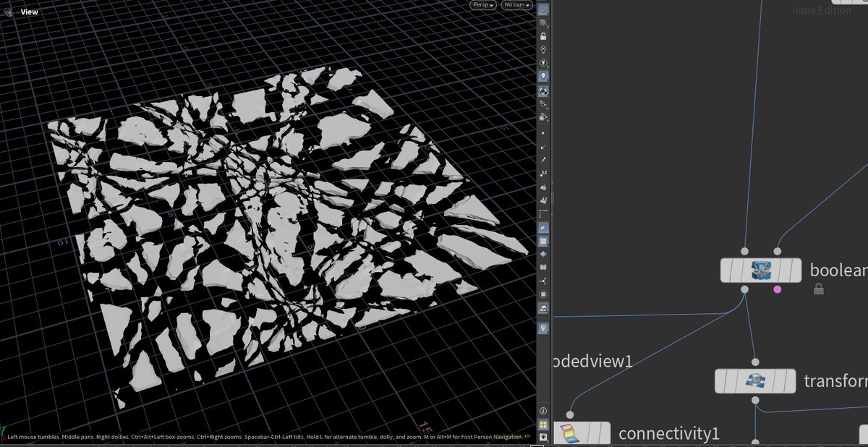Toggle the connectivity1 node's display flag

(x=604, y=434)
